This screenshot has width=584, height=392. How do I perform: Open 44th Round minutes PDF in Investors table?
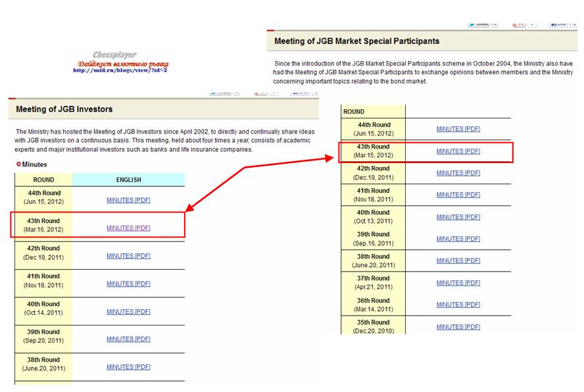(128, 200)
